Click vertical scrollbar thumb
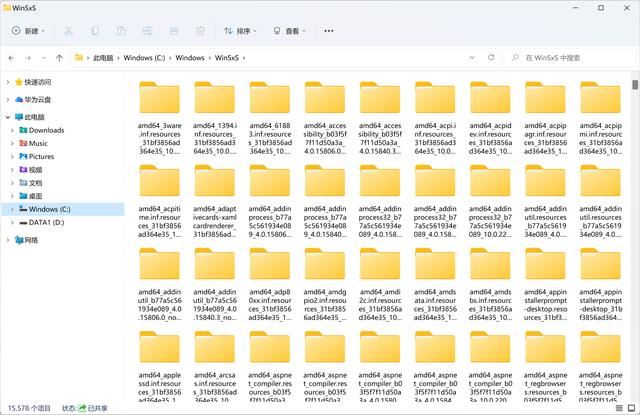 [x=635, y=84]
